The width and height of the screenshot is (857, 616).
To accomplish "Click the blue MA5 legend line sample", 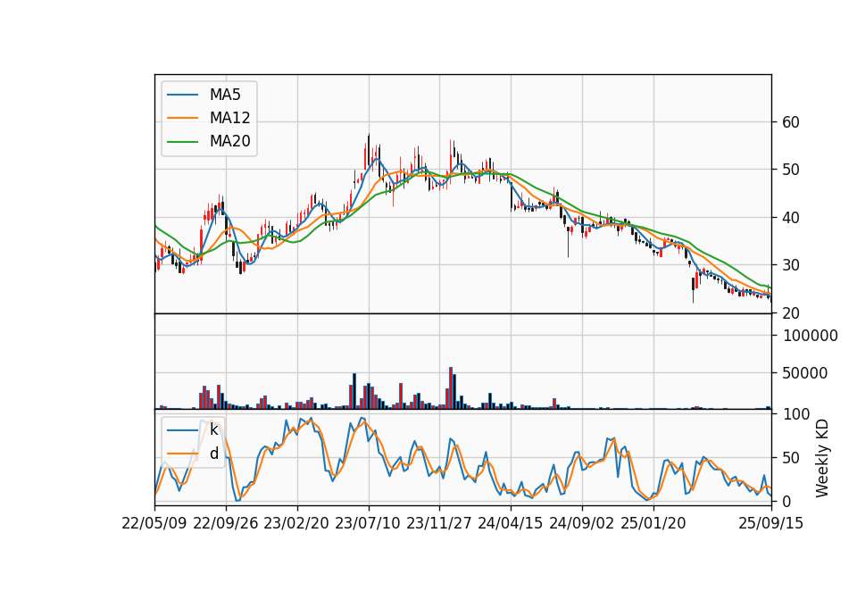I will pos(182,95).
